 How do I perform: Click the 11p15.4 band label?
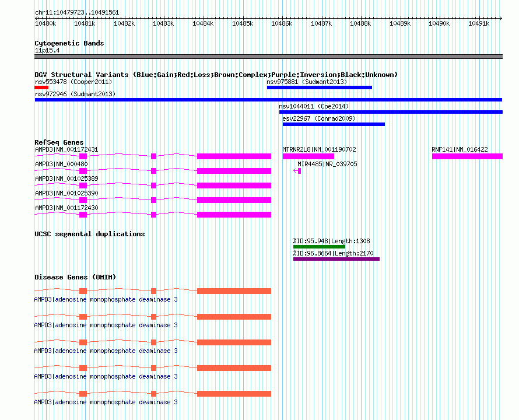pos(47,50)
